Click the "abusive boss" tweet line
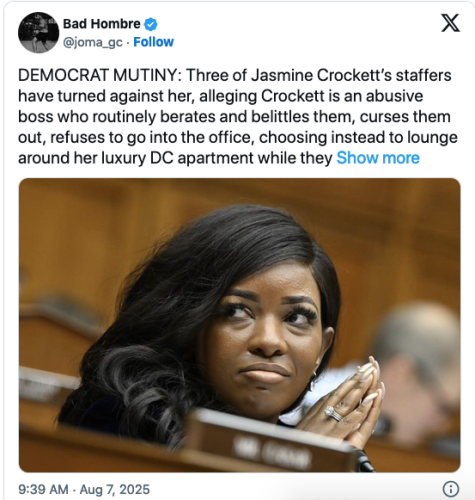Screen dimensions: 475x500 pos(220,96)
